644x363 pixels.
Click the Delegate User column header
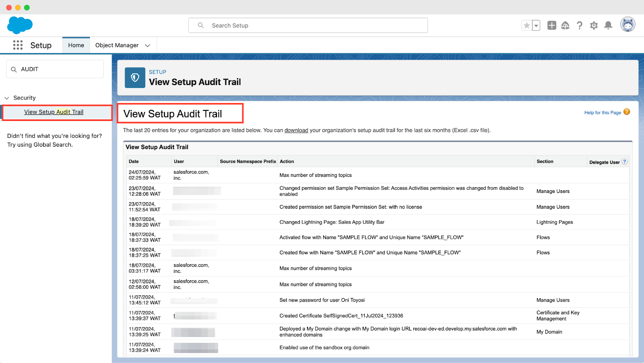[605, 162]
